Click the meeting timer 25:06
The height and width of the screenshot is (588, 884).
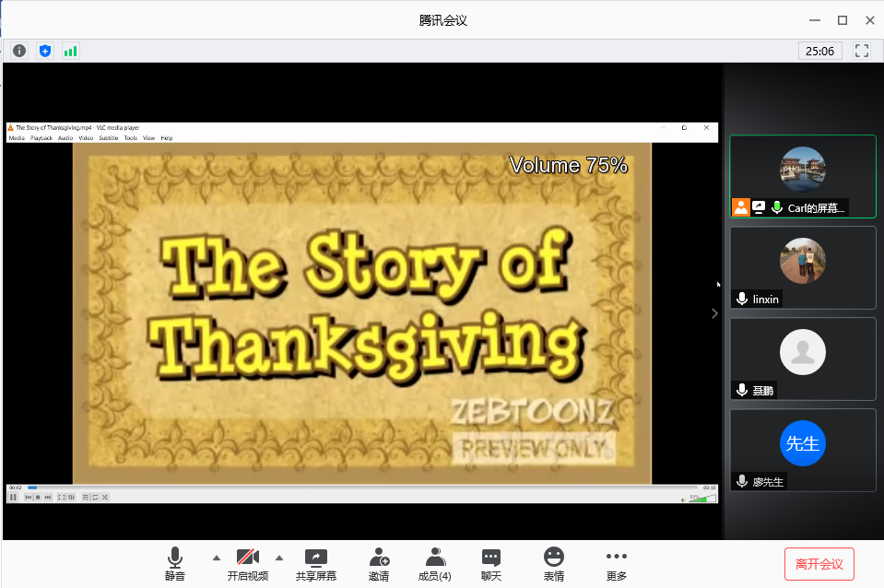tap(819, 51)
